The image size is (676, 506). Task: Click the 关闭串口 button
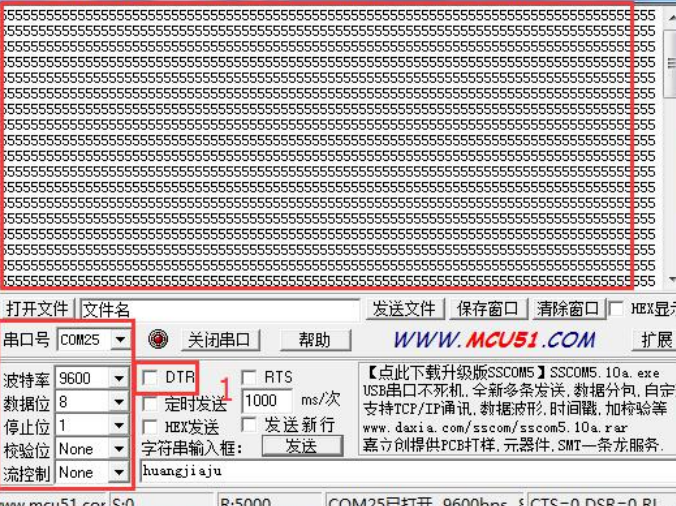click(219, 340)
